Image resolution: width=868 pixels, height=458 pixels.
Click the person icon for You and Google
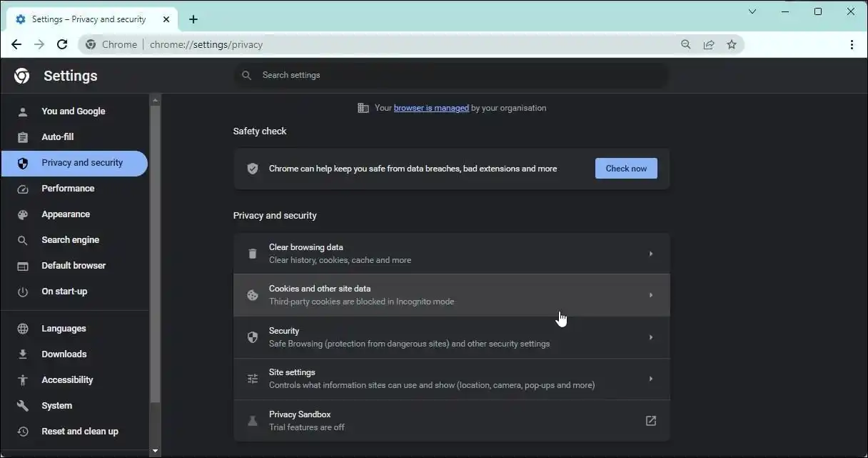(23, 111)
